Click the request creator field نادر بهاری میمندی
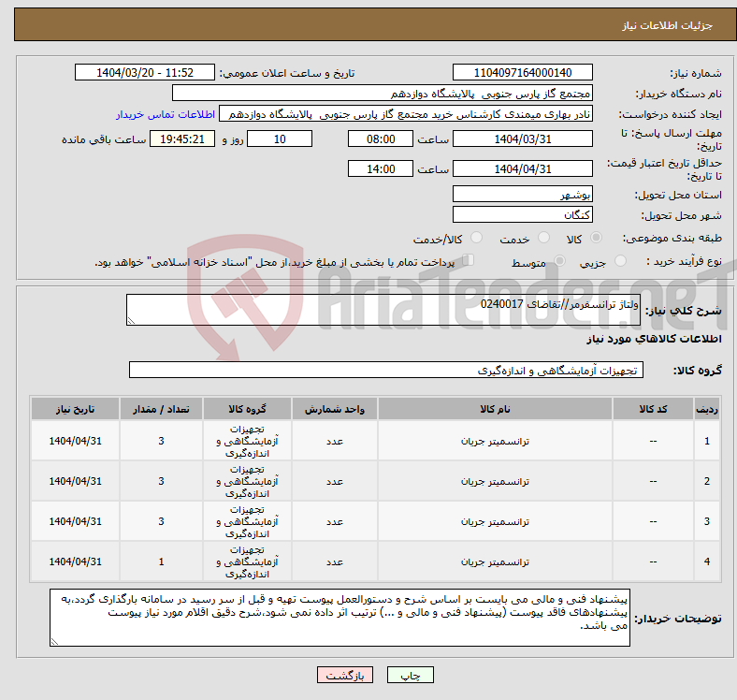 point(406,114)
